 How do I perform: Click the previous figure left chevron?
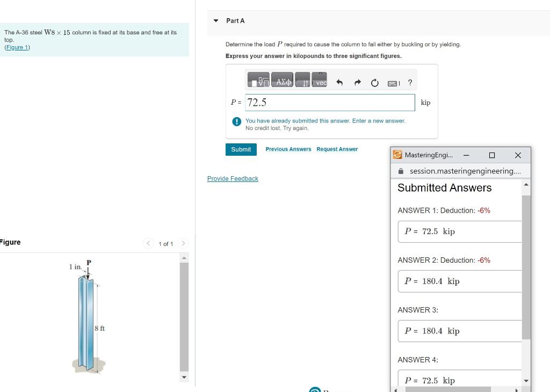point(148,243)
